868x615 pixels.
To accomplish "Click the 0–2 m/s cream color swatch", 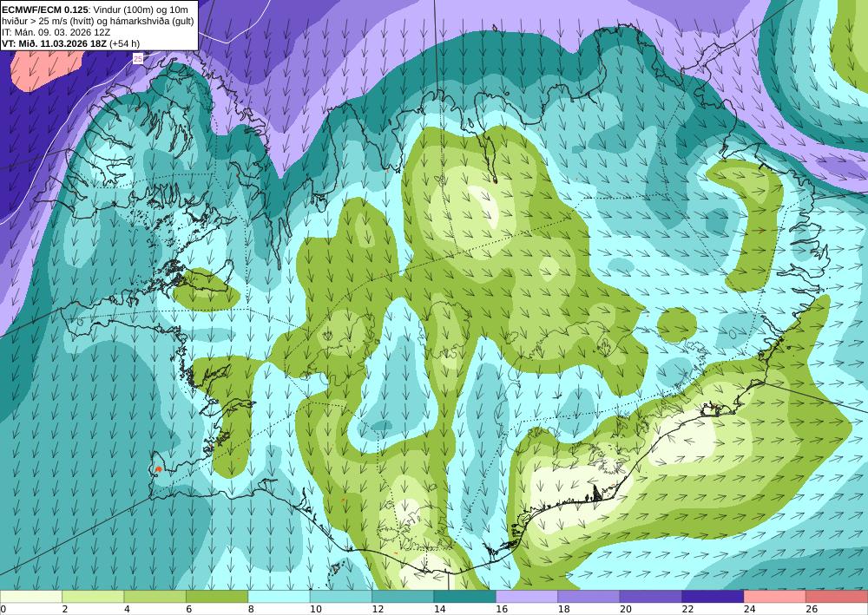I will (31, 597).
